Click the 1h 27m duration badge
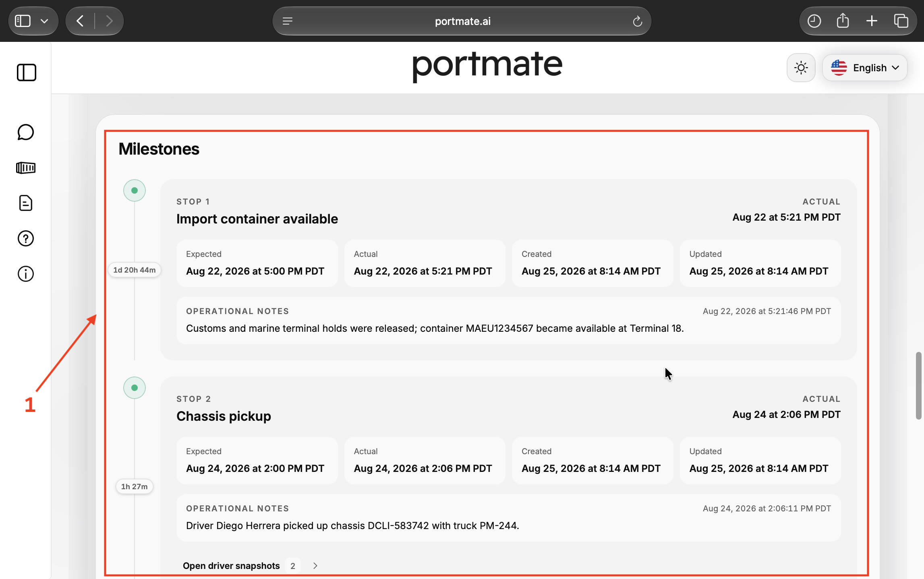 point(135,486)
